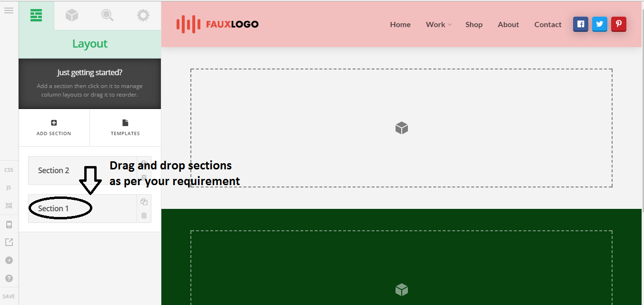Open the Settings gear tab
The image size is (644, 305).
point(143,15)
